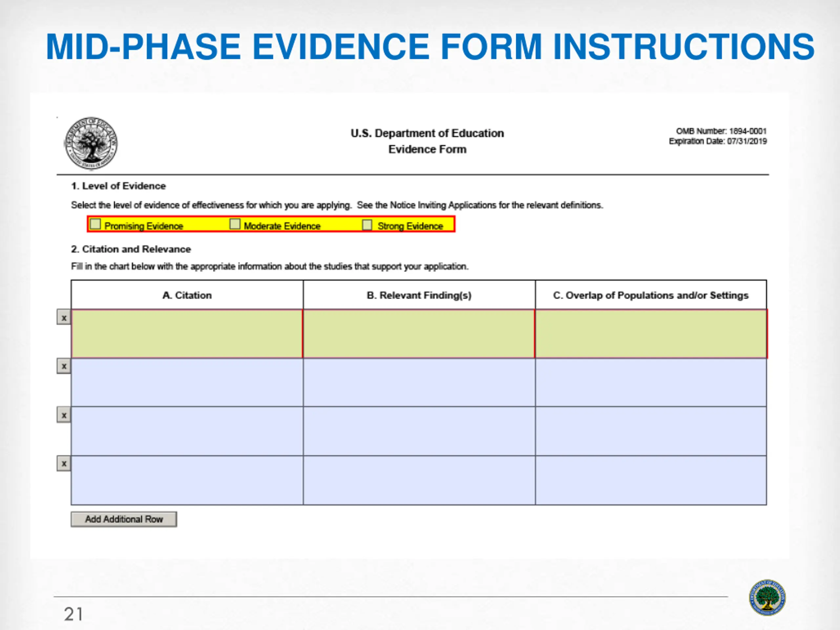The height and width of the screenshot is (630, 840).
Task: Click the fourth row Overlap of Populations field
Action: pos(651,480)
